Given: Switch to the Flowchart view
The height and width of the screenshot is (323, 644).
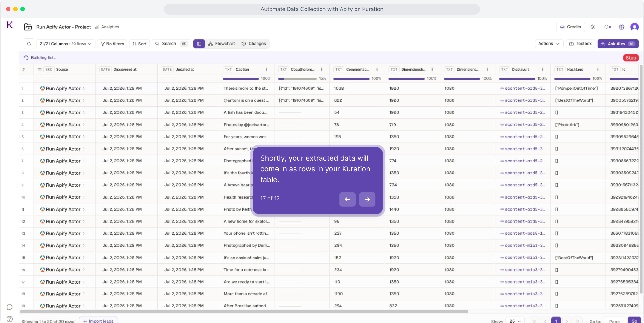Looking at the screenshot, I should point(222,44).
